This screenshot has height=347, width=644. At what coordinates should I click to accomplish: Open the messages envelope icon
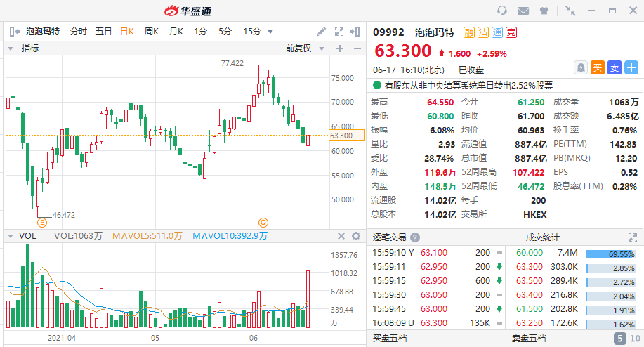coord(523,11)
